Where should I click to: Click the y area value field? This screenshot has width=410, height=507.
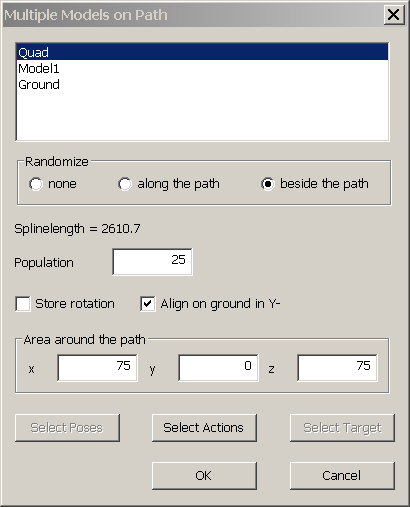(x=218, y=368)
